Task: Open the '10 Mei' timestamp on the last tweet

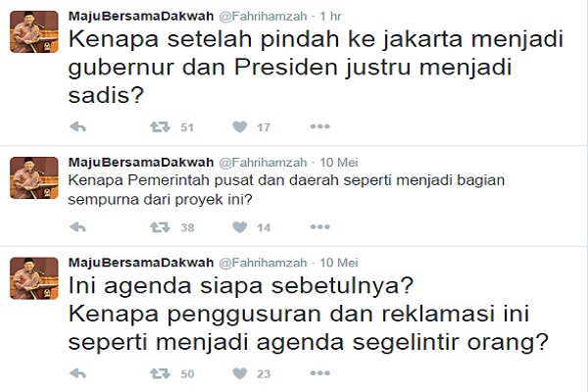Action: point(339,263)
